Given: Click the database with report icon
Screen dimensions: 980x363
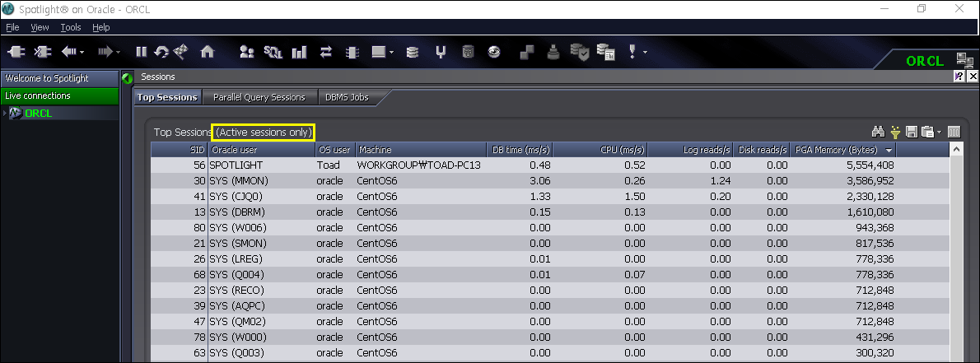Looking at the screenshot, I should pyautogui.click(x=606, y=53).
